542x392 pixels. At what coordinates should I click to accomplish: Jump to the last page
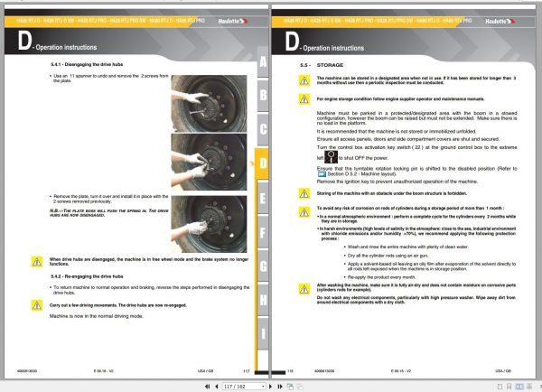point(280,387)
